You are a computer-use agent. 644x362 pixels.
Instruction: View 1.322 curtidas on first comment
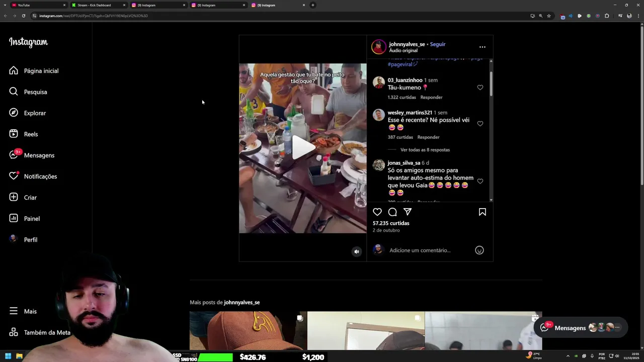coord(401,97)
